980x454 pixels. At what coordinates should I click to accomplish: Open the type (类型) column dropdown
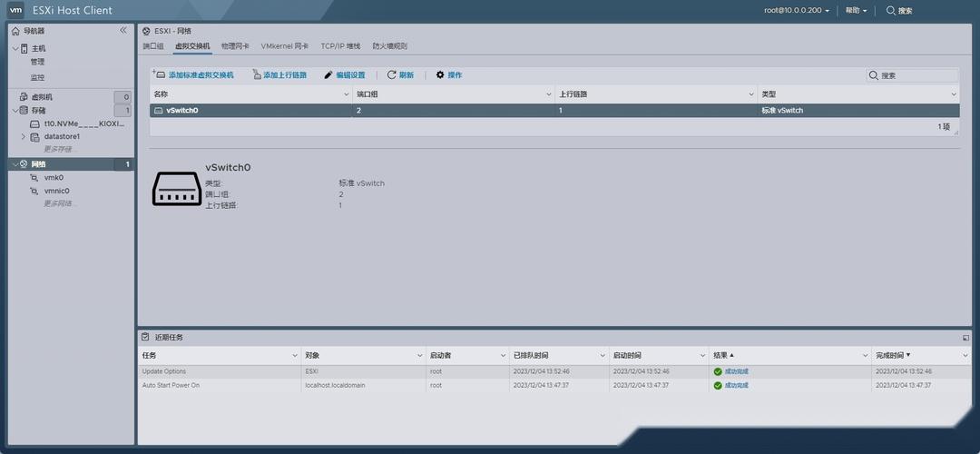pyautogui.click(x=954, y=94)
